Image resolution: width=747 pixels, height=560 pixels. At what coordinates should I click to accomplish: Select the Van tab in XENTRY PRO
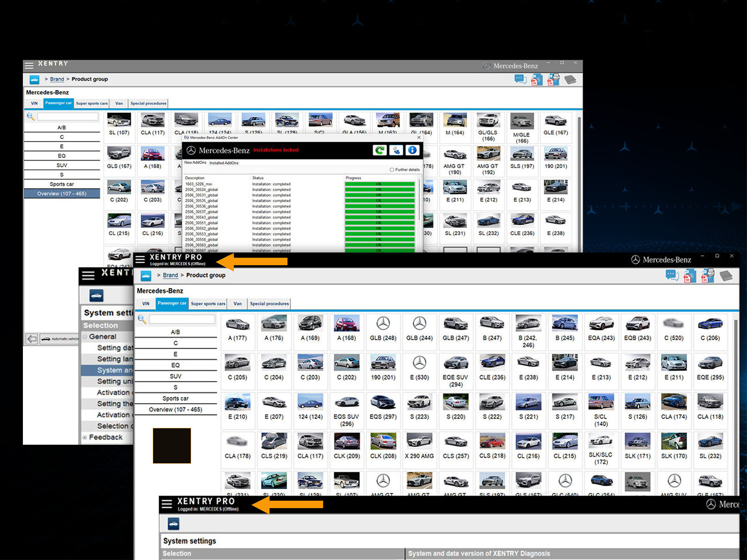(238, 304)
